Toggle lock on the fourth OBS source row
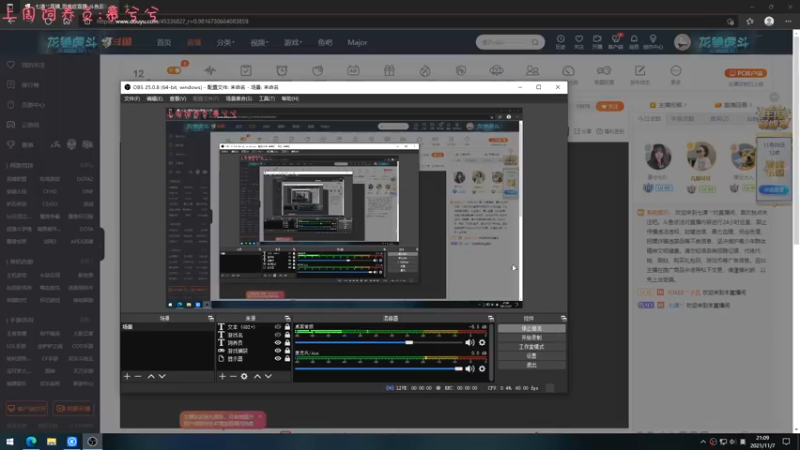 [287, 351]
